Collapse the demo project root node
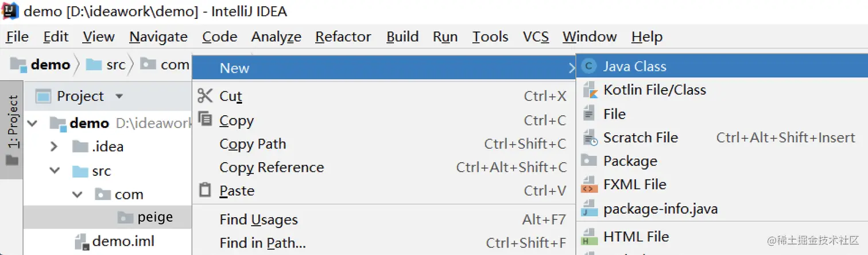The image size is (868, 255). [x=33, y=123]
